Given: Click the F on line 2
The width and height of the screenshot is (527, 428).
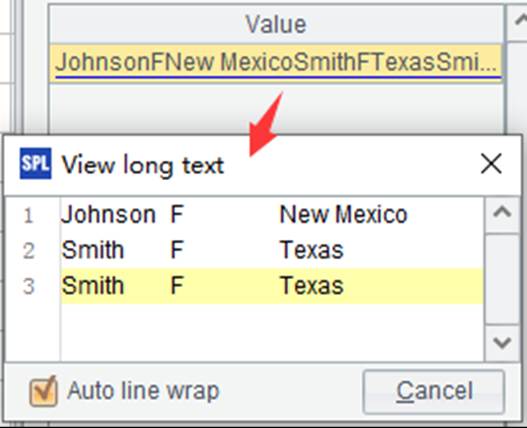Looking at the screenshot, I should coord(177,250).
